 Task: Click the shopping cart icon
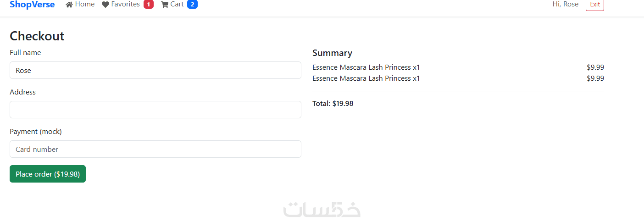tap(165, 5)
